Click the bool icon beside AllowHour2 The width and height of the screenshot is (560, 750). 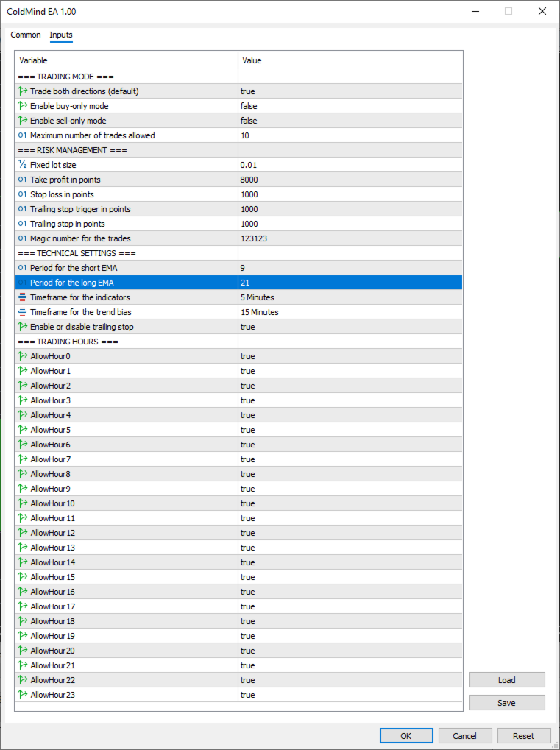[x=23, y=386]
